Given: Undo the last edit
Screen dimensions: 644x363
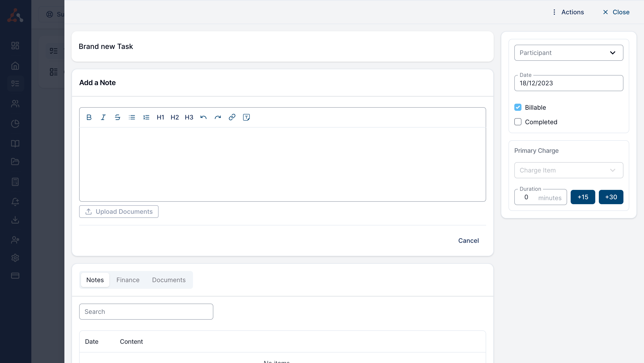Looking at the screenshot, I should pyautogui.click(x=203, y=117).
